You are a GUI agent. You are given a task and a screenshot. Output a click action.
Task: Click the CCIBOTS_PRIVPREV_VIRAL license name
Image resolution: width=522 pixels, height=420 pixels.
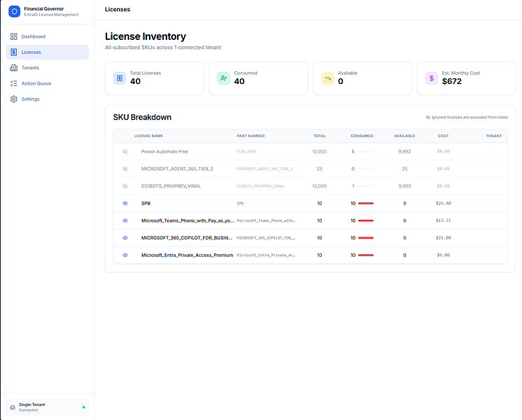pos(171,186)
